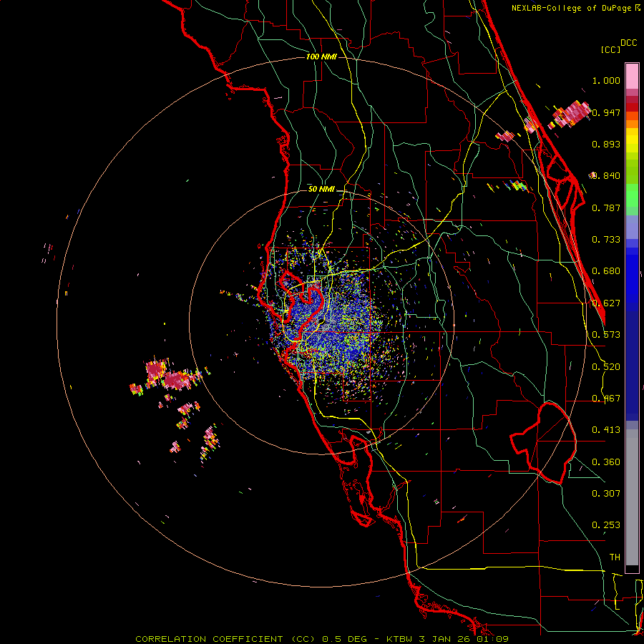Click the [CC] units label

coord(610,49)
